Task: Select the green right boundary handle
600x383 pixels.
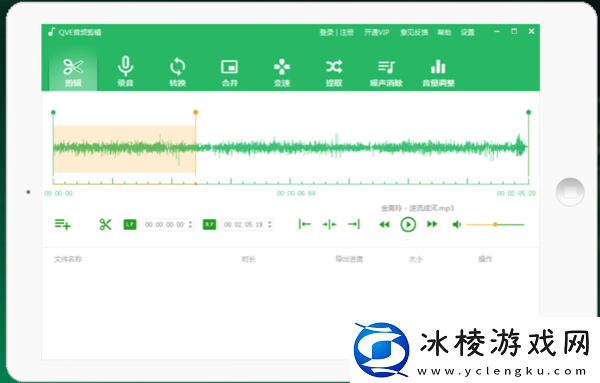Action: pyautogui.click(x=528, y=112)
